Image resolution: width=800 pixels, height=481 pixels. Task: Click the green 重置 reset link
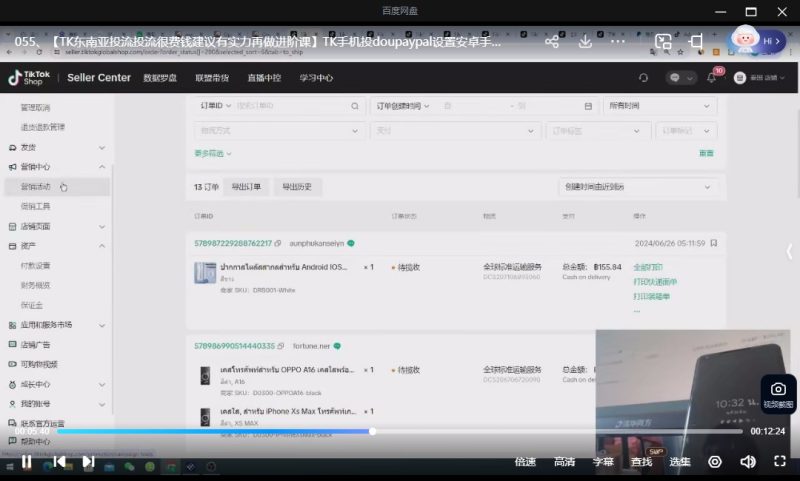point(706,153)
